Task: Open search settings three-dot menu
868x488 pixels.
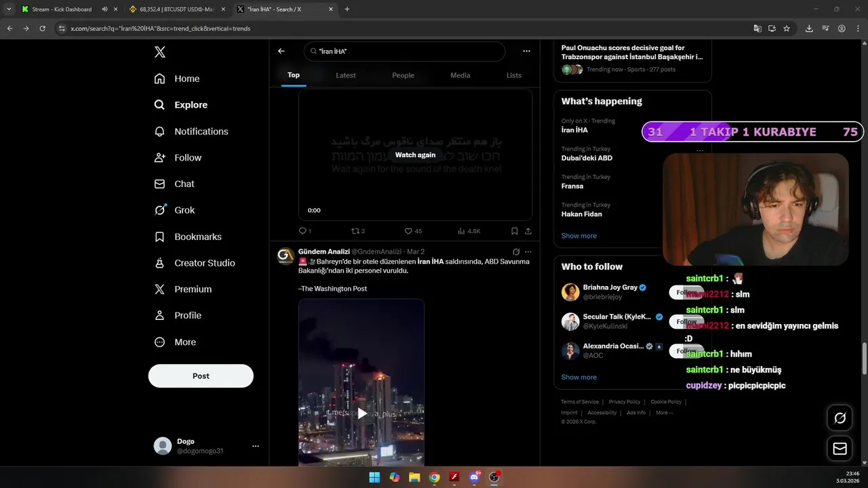Action: [x=526, y=51]
